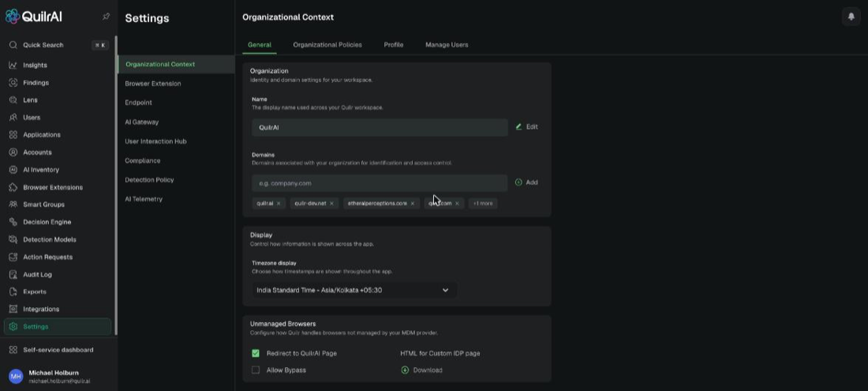Remove the etheraiperceptions.com domain tag

(x=413, y=203)
